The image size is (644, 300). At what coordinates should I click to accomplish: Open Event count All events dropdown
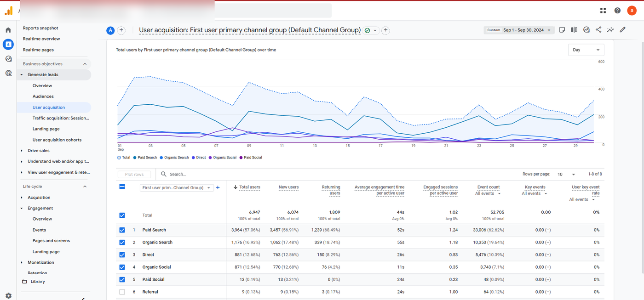pyautogui.click(x=488, y=193)
